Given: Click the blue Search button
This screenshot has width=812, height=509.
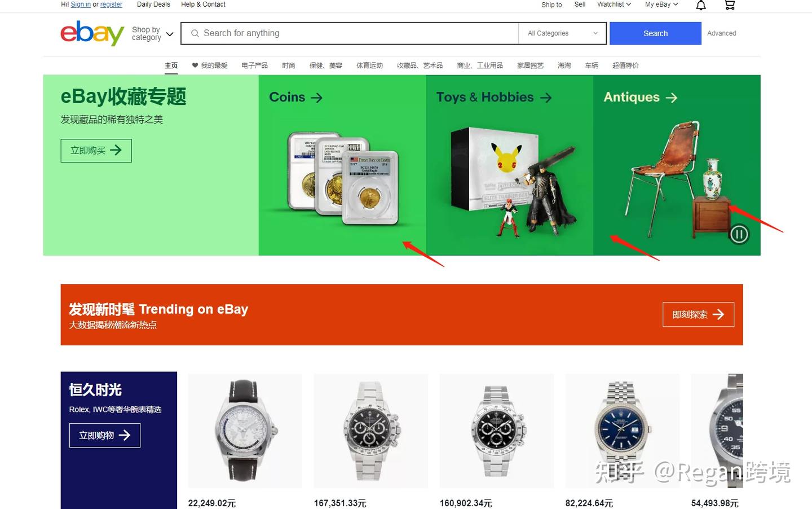Looking at the screenshot, I should pyautogui.click(x=655, y=33).
